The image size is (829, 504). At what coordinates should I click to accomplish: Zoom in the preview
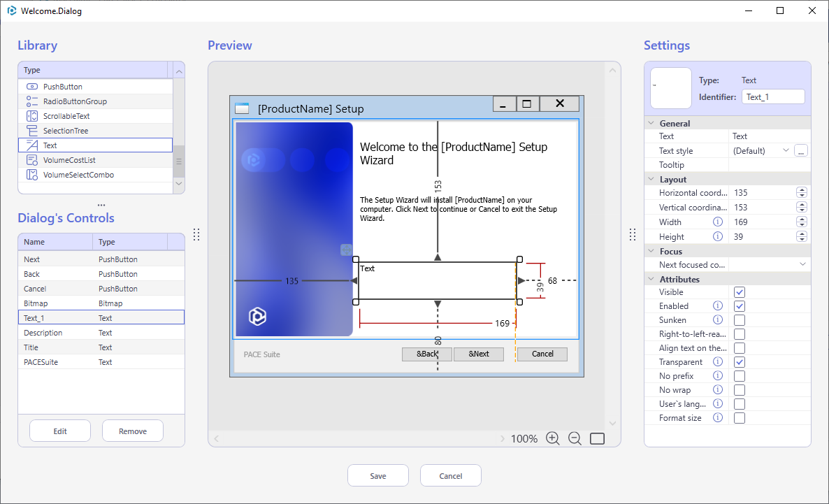[552, 438]
